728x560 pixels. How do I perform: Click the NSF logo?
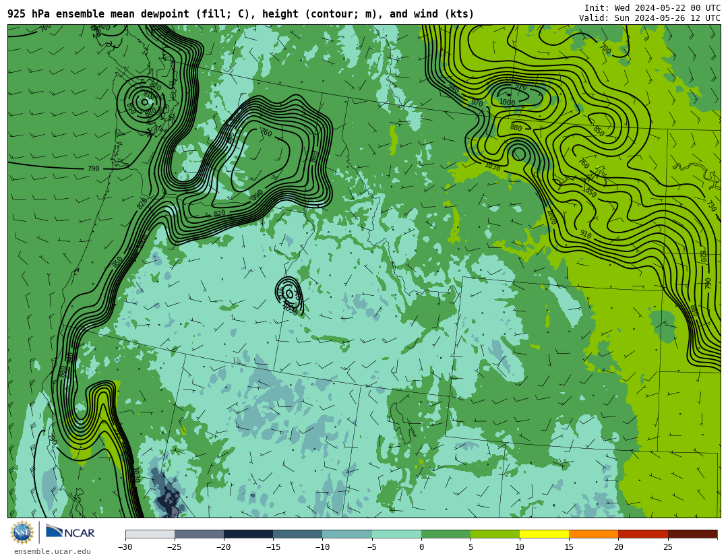[x=22, y=532]
